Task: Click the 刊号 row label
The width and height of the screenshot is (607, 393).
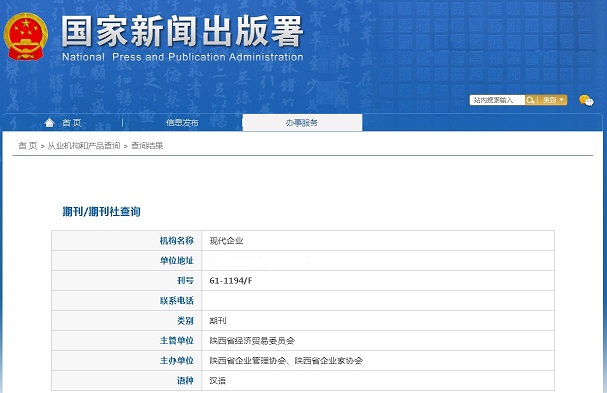Action: pyautogui.click(x=185, y=281)
